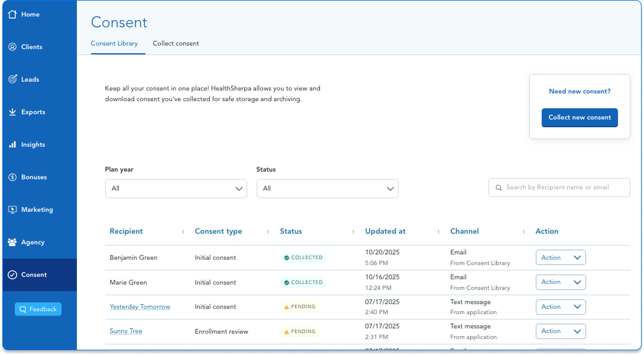Viewport: 644px width, 355px height.
Task: Open Agency using the people group icon
Action: pos(12,242)
